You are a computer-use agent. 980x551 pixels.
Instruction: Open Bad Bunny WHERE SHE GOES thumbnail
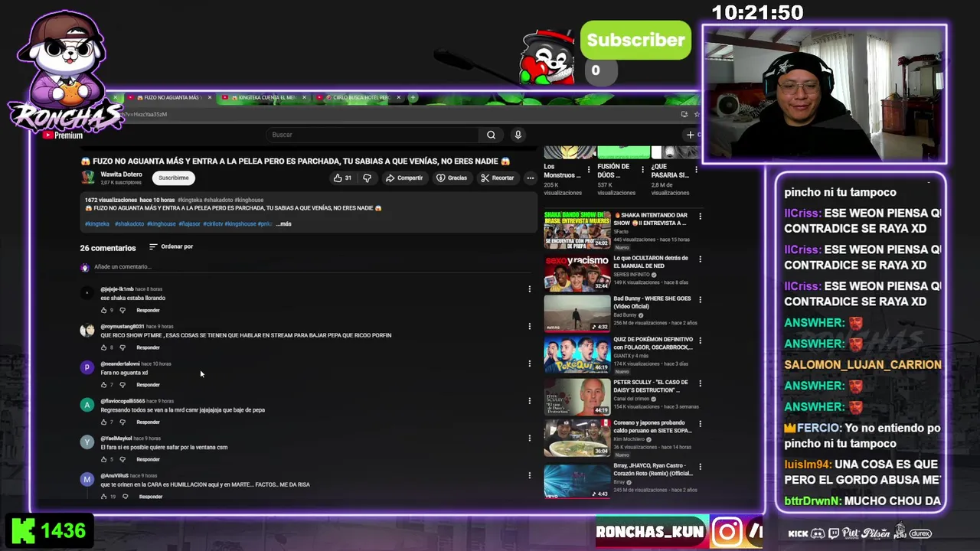click(x=577, y=314)
